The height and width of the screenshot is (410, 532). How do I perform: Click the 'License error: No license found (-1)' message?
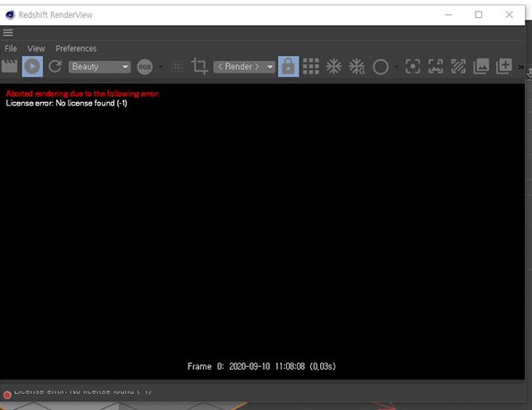[x=66, y=103]
